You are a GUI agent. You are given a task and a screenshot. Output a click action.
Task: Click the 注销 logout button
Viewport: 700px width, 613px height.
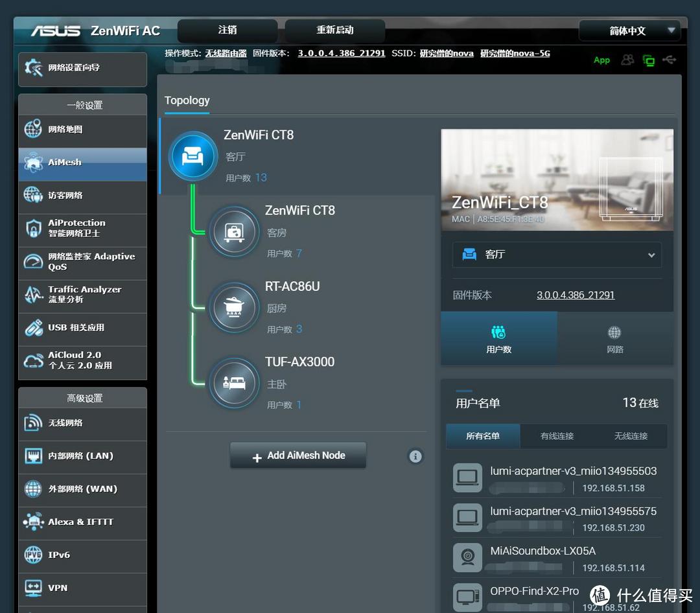coord(227,30)
